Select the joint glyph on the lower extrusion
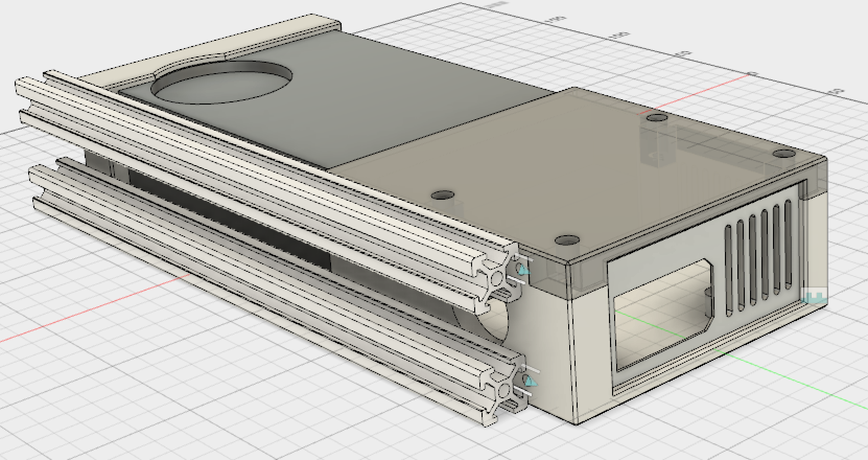Image resolution: width=868 pixels, height=460 pixels. 530,380
